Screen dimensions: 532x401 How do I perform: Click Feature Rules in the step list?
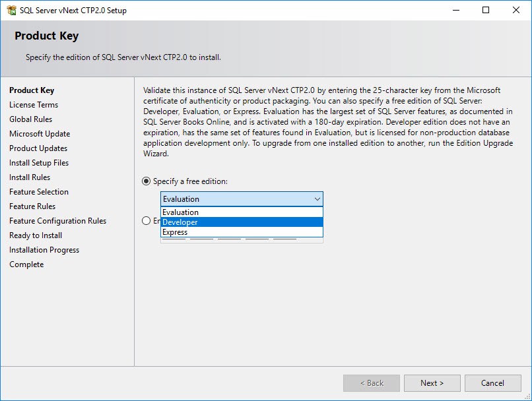pyautogui.click(x=32, y=206)
